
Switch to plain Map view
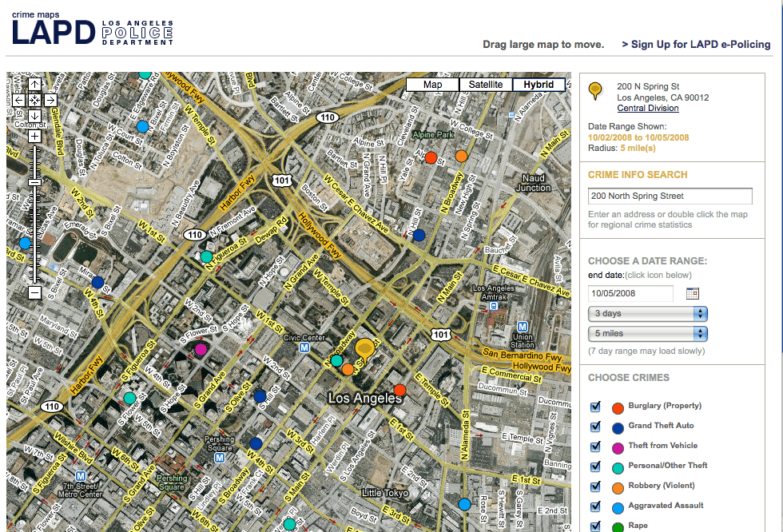(x=432, y=85)
